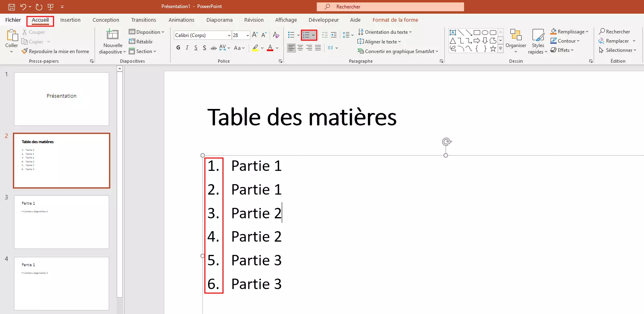
Task: Start slideshow from quick access toolbar
Action: click(51, 7)
